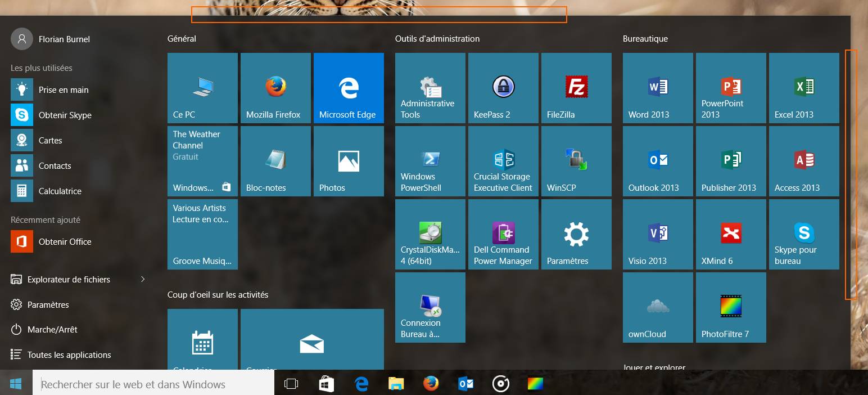Open Paramètres in the left panel

tap(48, 305)
